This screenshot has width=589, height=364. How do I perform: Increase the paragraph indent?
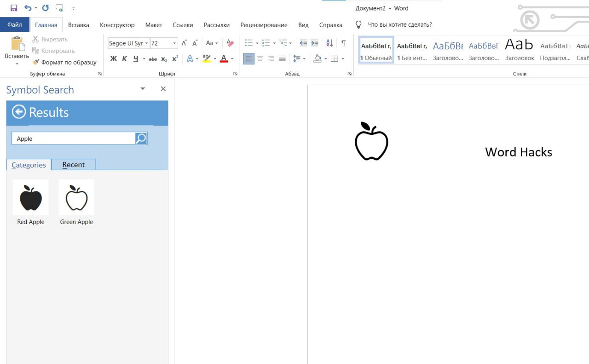point(315,43)
